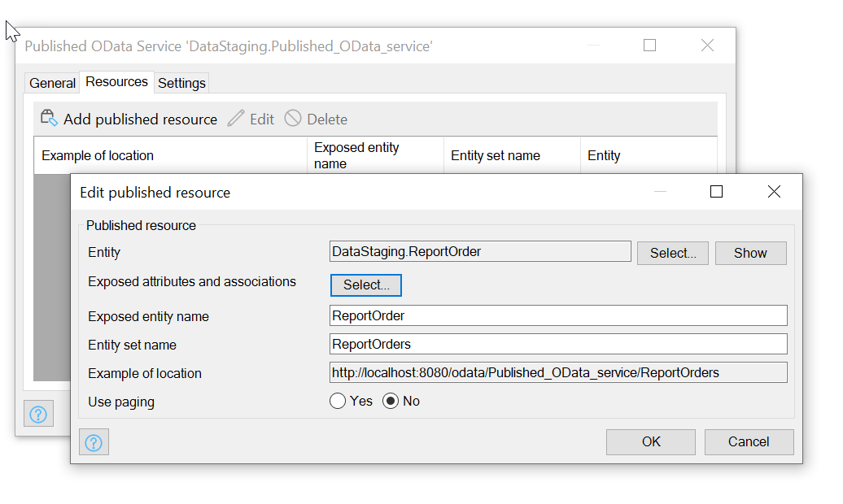Image resolution: width=843 pixels, height=504 pixels.
Task: Select the Entity set name field
Action: click(x=558, y=344)
